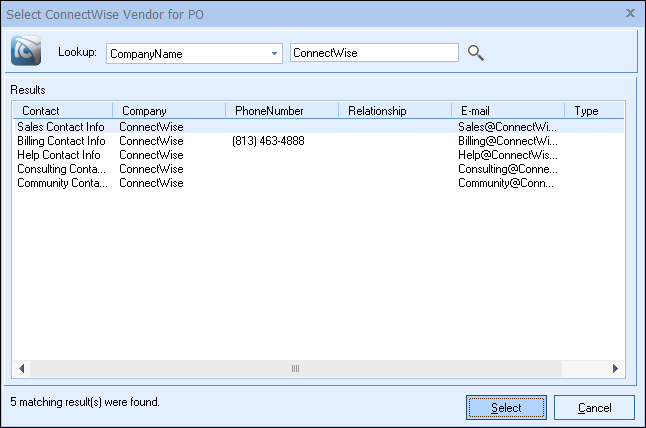Open the Lookup CompanyName dropdown
Image resolution: width=646 pixels, height=428 pixels.
coord(274,53)
